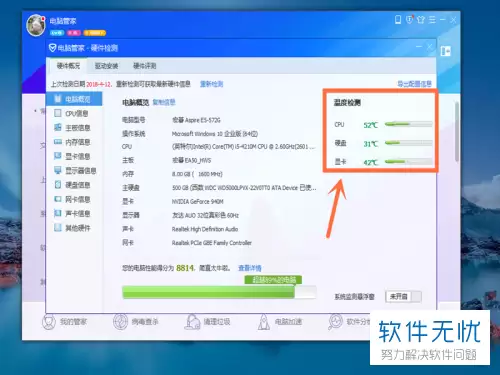Image resolution: width=500 pixels, height=375 pixels.
Task: Click the skin shirt icon in title bar
Action: tap(421, 20)
